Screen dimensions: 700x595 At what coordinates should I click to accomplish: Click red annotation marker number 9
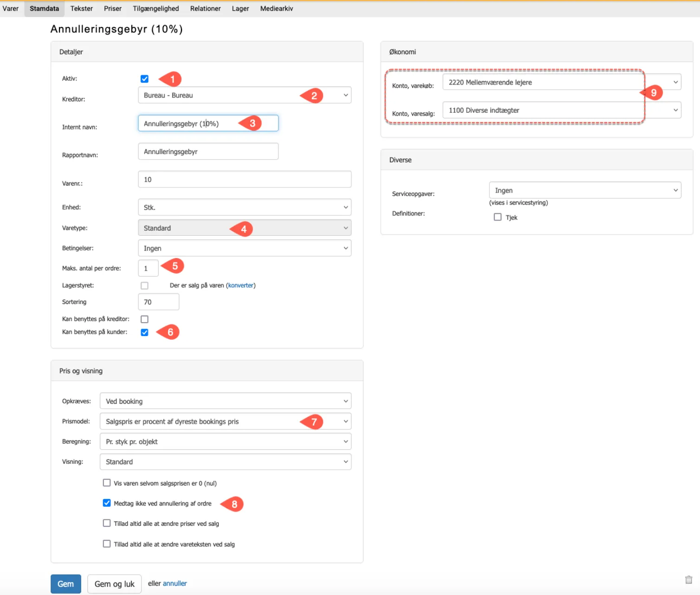coord(654,93)
